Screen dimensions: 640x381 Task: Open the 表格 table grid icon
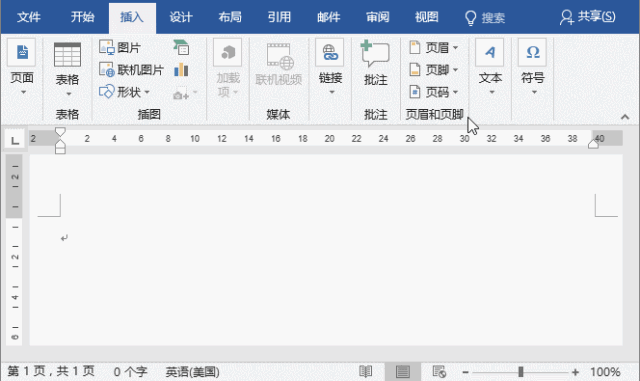click(x=67, y=55)
